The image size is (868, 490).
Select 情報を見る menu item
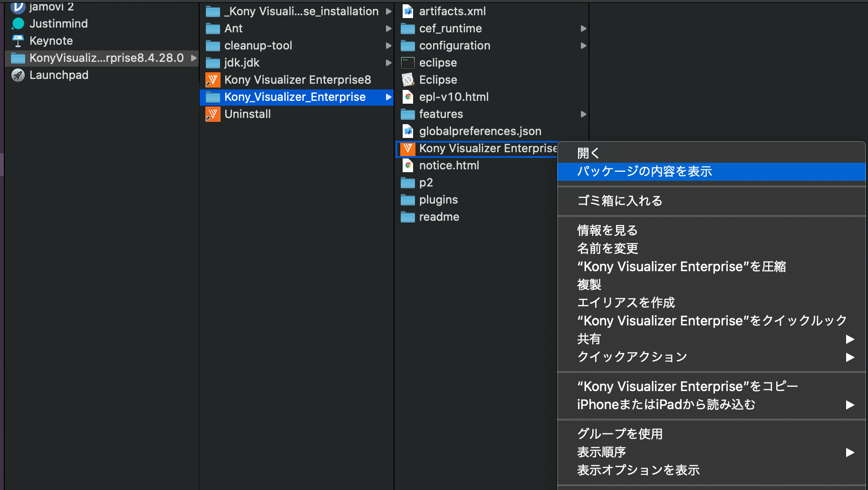tap(711, 230)
